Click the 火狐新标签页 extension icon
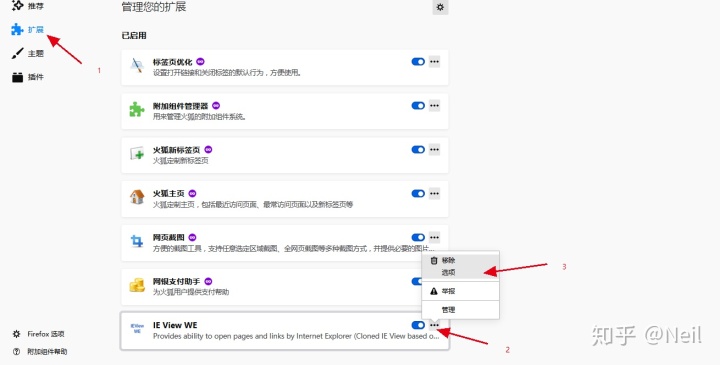Image resolution: width=720 pixels, height=365 pixels. [137, 153]
